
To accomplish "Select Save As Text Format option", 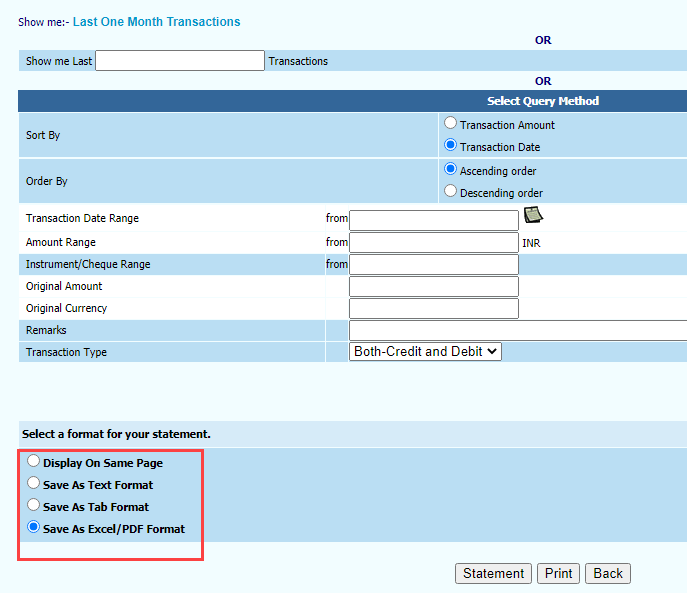I will [33, 483].
